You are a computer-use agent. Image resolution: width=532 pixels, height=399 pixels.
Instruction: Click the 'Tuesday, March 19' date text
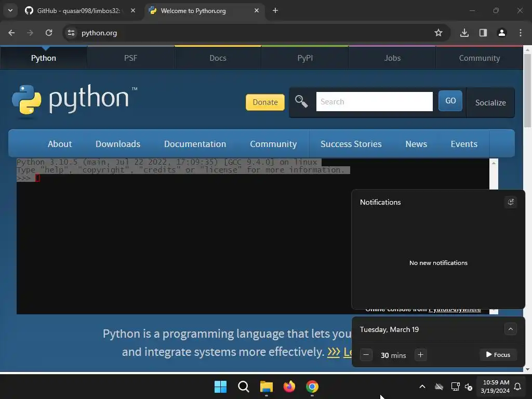(x=389, y=329)
